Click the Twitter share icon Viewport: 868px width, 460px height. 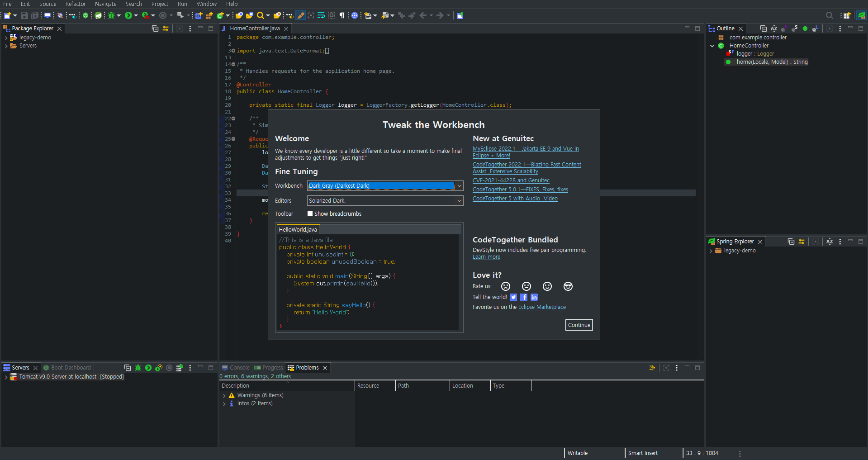(x=513, y=297)
